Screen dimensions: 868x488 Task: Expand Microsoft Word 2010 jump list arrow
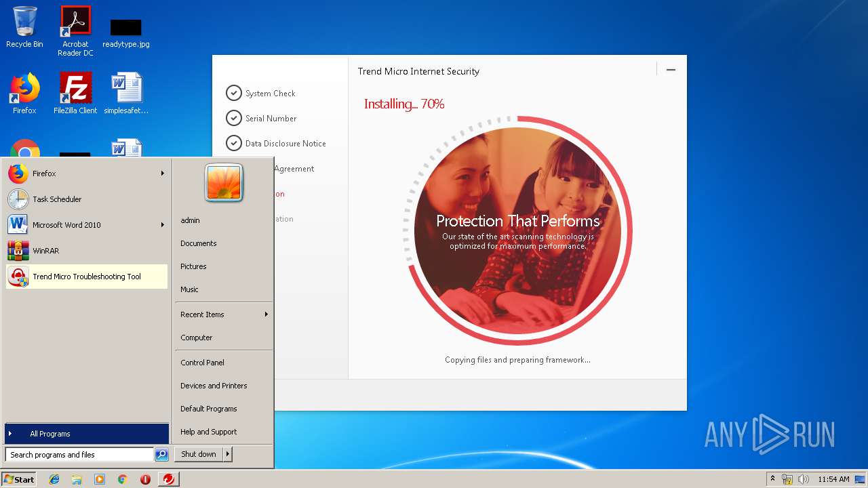(x=163, y=225)
